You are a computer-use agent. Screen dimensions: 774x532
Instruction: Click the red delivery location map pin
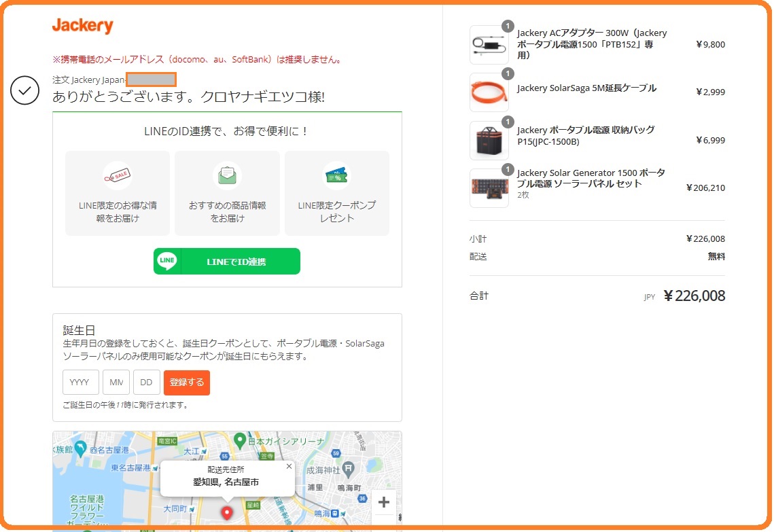[x=226, y=513]
